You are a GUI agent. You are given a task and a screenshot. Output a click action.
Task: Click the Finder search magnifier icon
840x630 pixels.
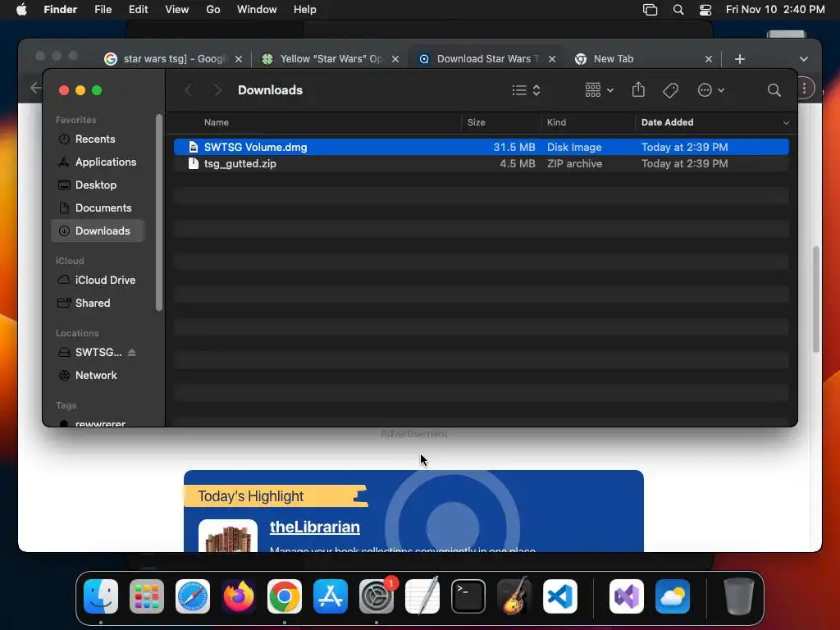point(774,90)
